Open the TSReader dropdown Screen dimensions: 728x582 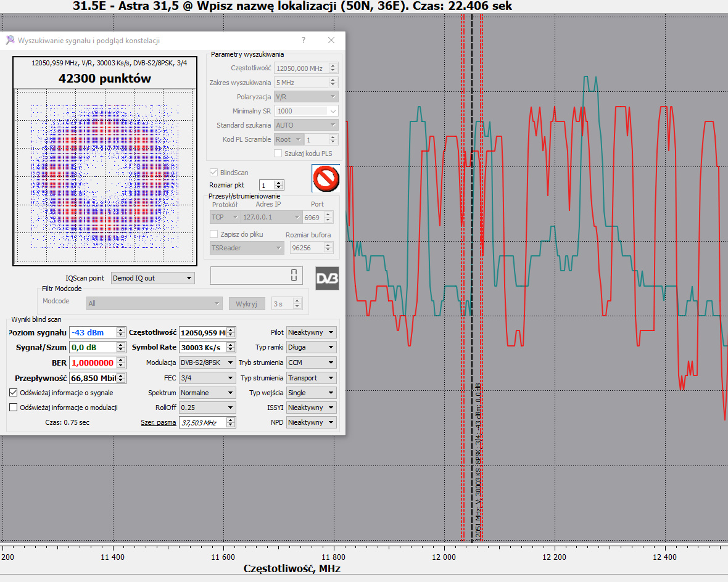click(x=247, y=248)
